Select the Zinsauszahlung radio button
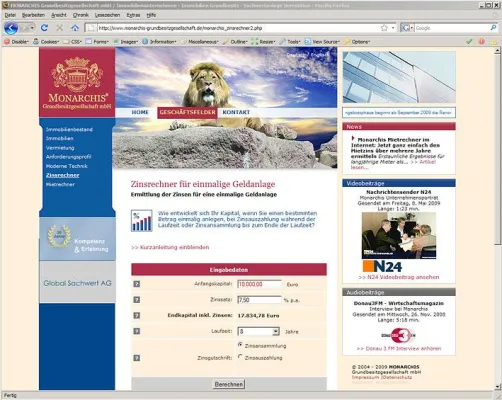Screen dimensions: 502x400 point(240,357)
